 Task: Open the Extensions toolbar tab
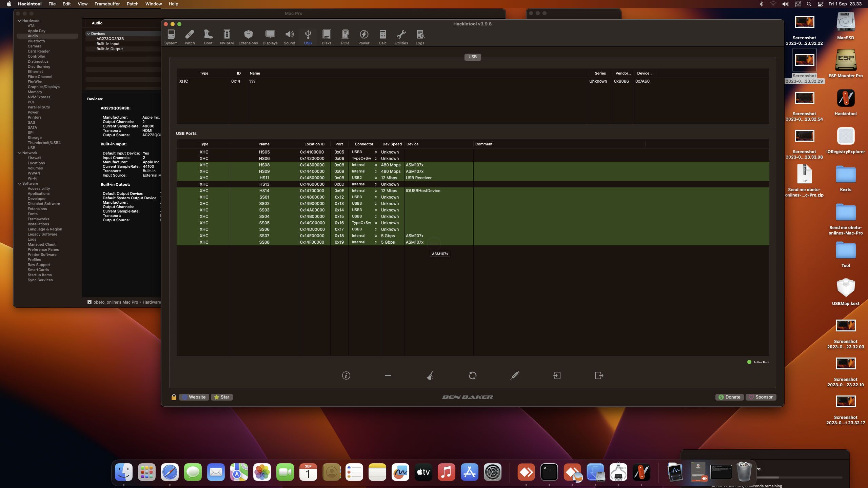[x=248, y=37]
